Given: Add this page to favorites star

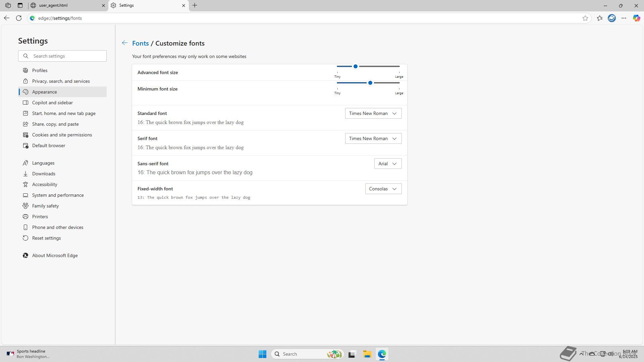Looking at the screenshot, I should click(585, 18).
